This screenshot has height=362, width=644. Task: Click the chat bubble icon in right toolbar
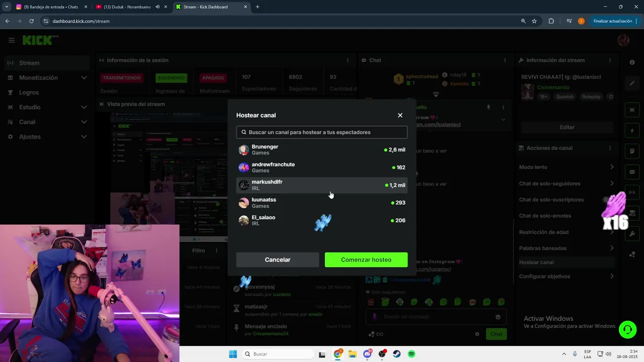coord(632,172)
